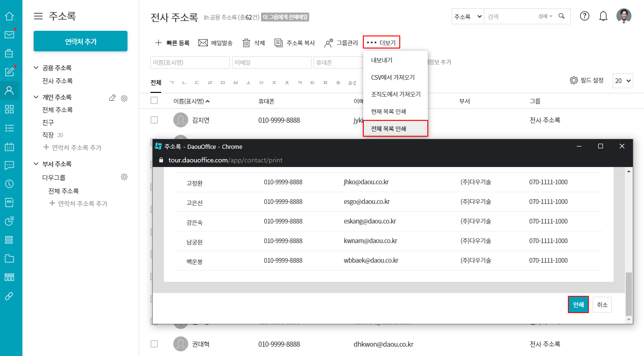Screen dimensions: 644x356
Task: Check the checkbox for 김지연
Action: click(x=154, y=120)
